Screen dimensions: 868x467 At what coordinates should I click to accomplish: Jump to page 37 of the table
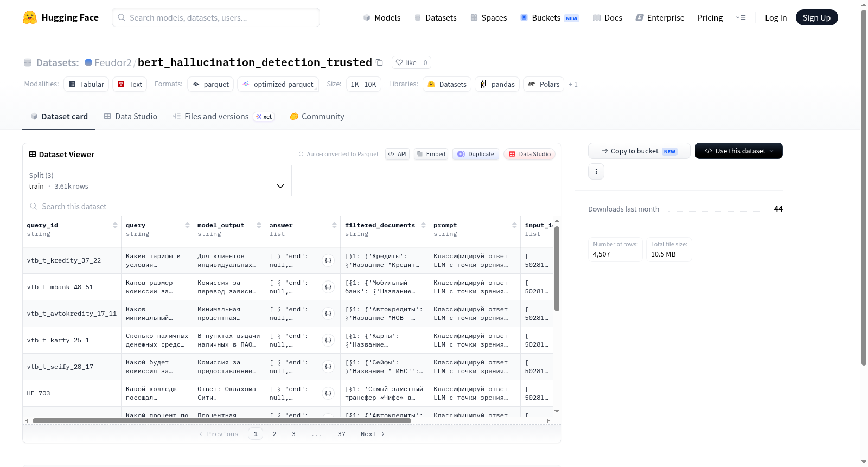click(x=342, y=434)
